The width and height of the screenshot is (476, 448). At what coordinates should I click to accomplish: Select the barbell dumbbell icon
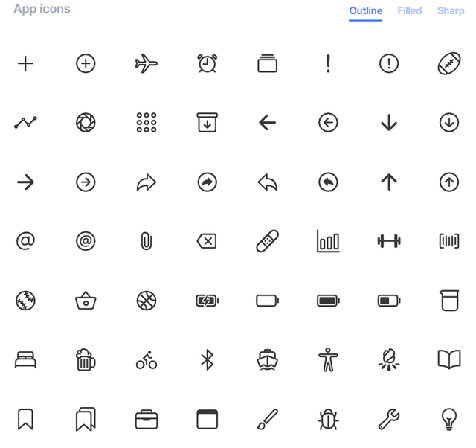pyautogui.click(x=389, y=241)
